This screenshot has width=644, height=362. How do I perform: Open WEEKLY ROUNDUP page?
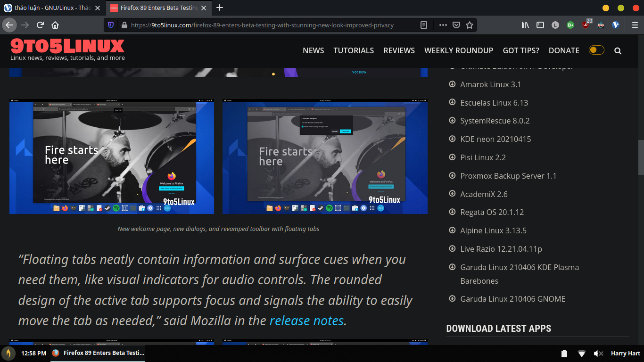[459, 50]
